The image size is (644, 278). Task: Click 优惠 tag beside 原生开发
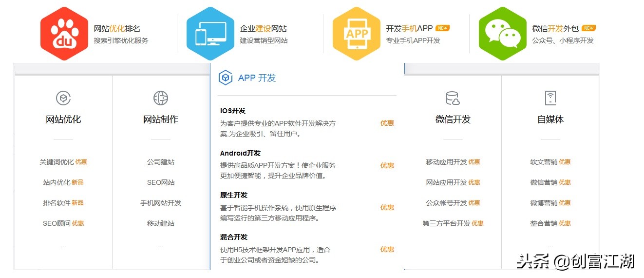pyautogui.click(x=387, y=207)
